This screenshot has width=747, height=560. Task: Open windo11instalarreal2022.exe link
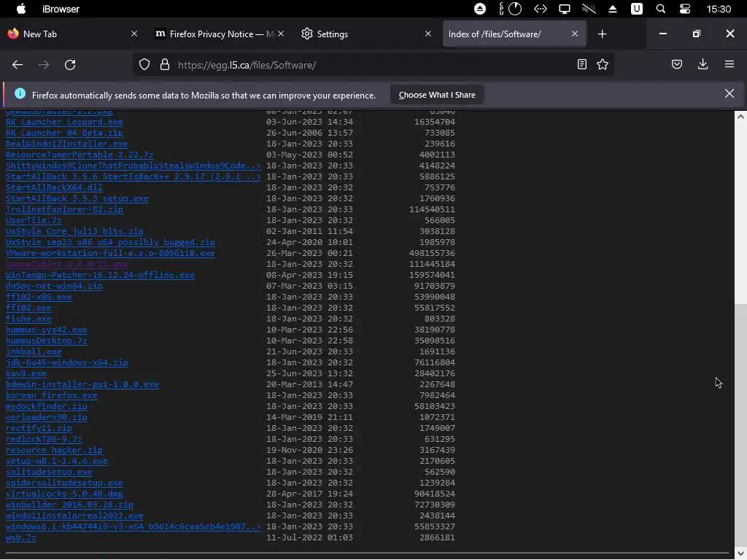74,516
